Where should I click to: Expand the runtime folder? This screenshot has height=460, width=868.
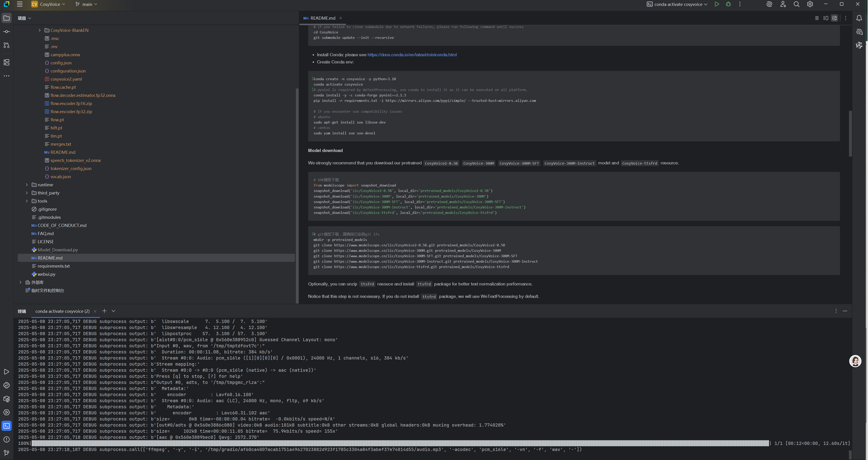pos(27,185)
